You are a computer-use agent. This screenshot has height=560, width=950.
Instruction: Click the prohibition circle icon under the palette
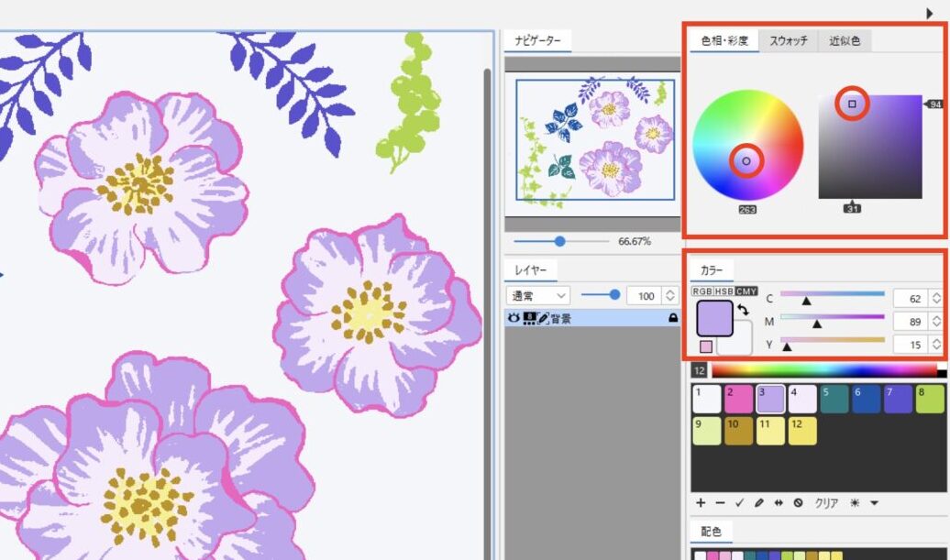(798, 502)
